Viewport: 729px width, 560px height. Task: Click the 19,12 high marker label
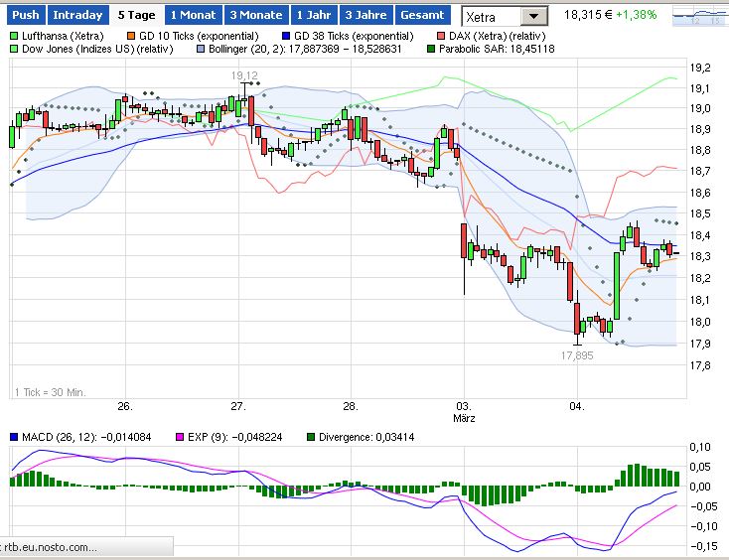(244, 75)
